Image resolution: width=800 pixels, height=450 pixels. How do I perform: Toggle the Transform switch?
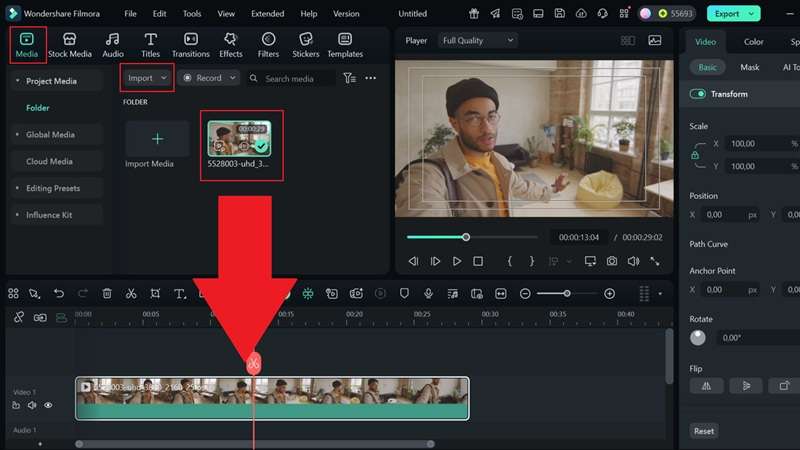coord(697,94)
